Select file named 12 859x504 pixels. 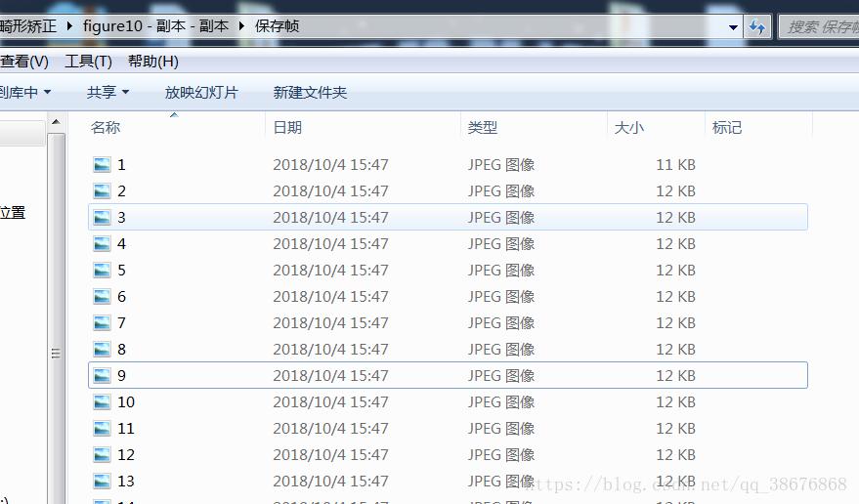point(126,455)
